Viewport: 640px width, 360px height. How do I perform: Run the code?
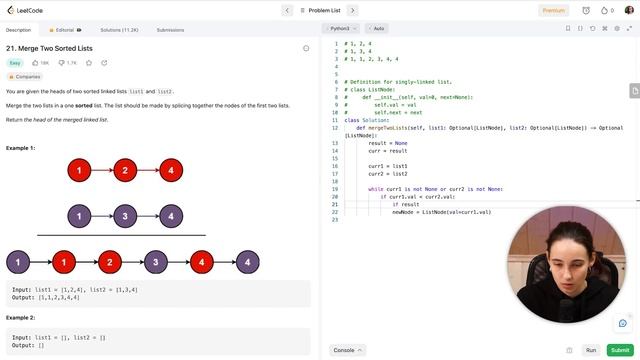point(591,350)
